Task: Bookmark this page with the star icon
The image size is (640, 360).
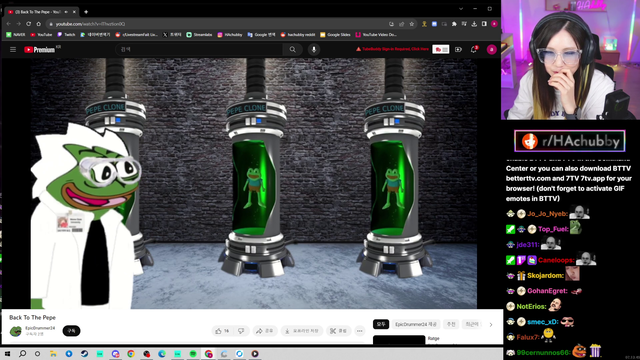Action: (x=412, y=24)
